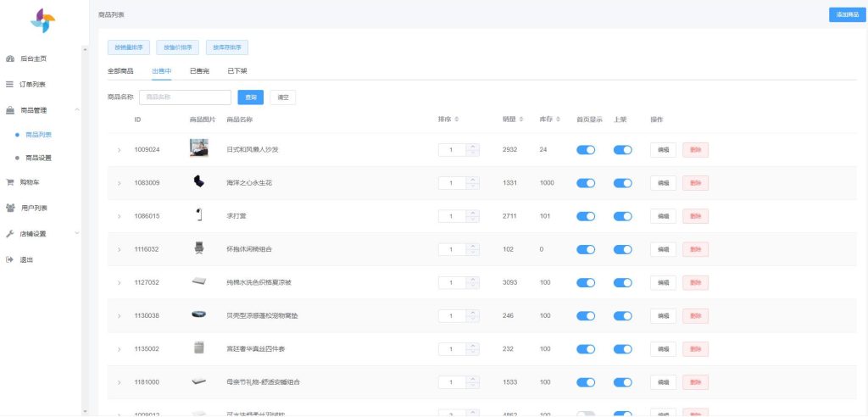Screen dimensions: 868x417
Task: Click the 退出 logout icon
Action: (9, 259)
